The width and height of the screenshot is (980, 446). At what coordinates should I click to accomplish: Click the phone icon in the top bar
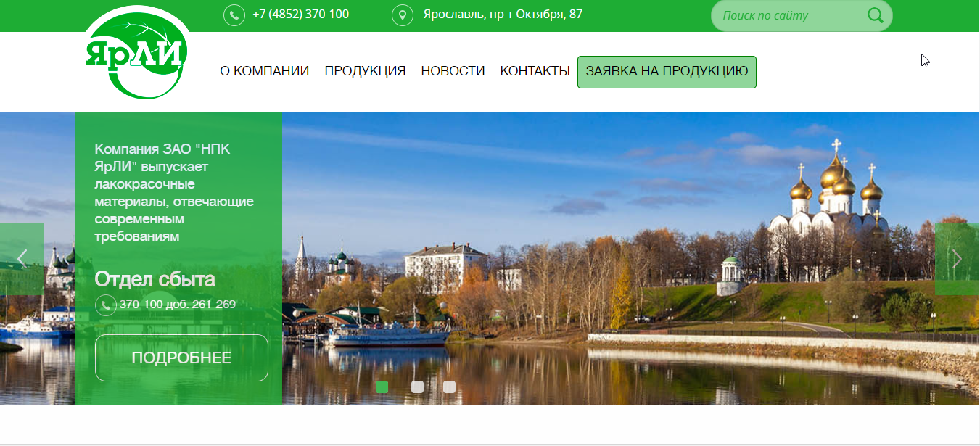[234, 15]
